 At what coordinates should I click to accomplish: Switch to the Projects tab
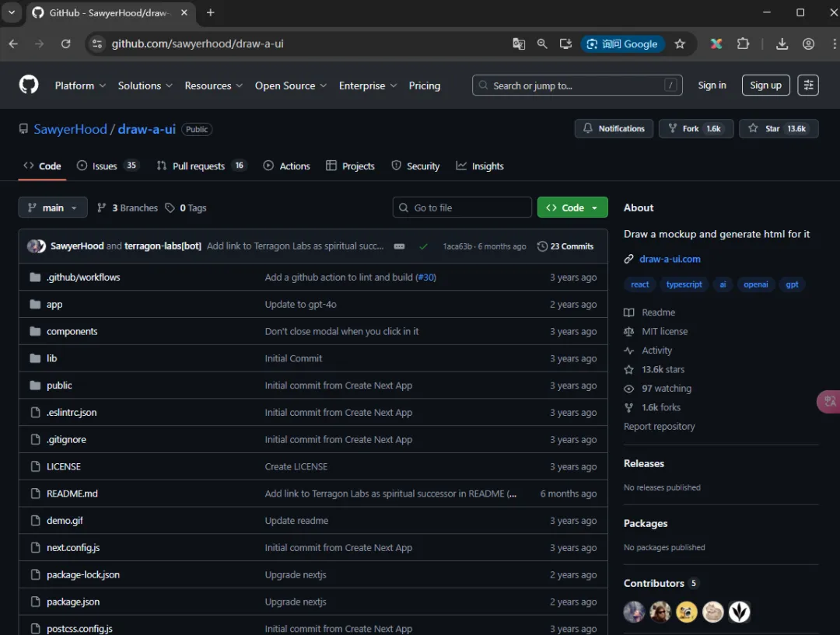tap(350, 166)
